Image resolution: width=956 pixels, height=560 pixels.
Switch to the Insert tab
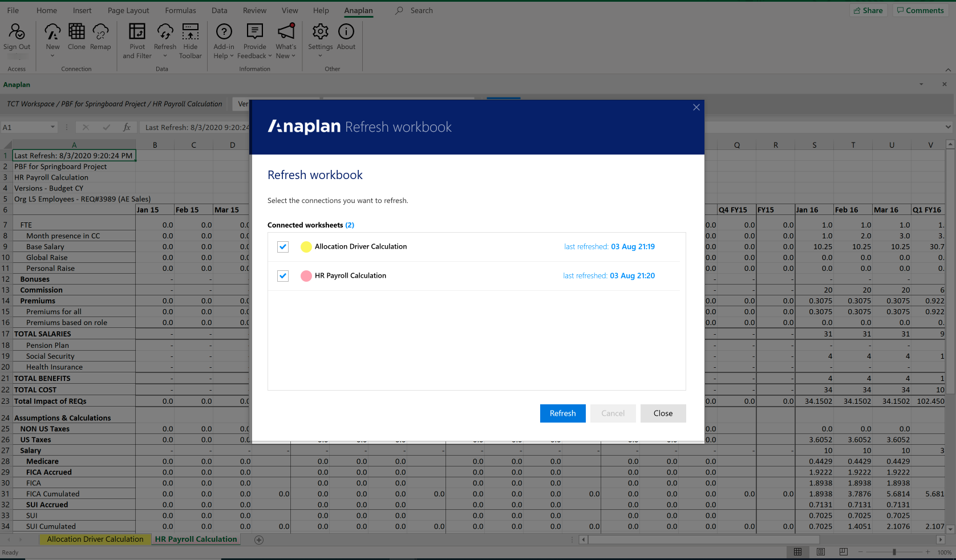[x=82, y=10]
